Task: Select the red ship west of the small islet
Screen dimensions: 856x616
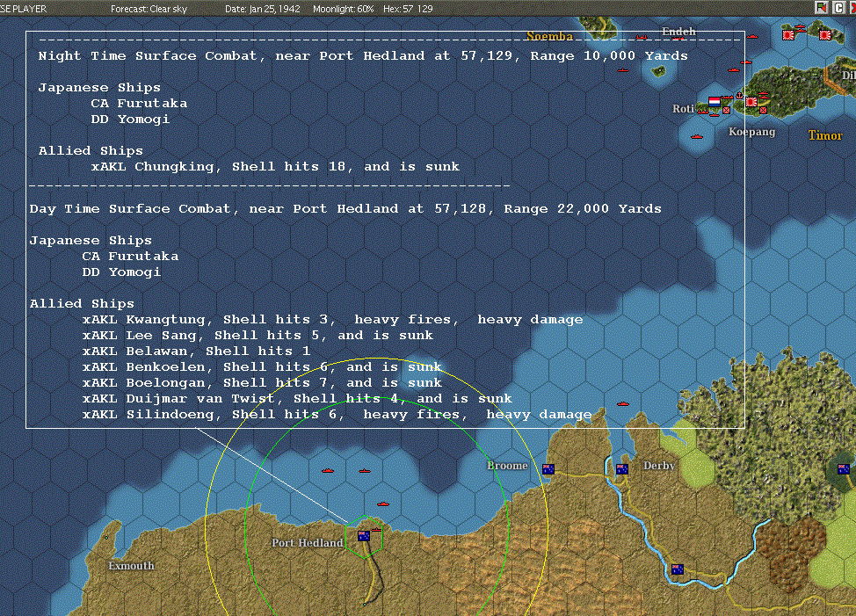Action: pyautogui.click(x=622, y=69)
